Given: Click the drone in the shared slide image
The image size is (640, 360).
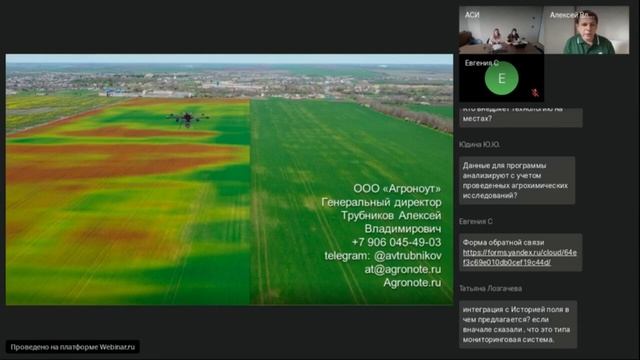Looking at the screenshot, I should coord(187,119).
